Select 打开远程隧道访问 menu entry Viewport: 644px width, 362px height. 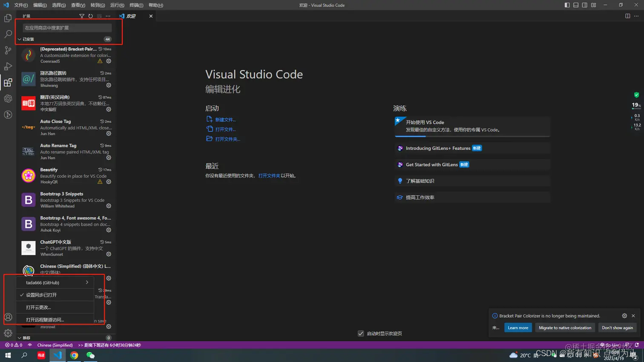click(x=55, y=319)
